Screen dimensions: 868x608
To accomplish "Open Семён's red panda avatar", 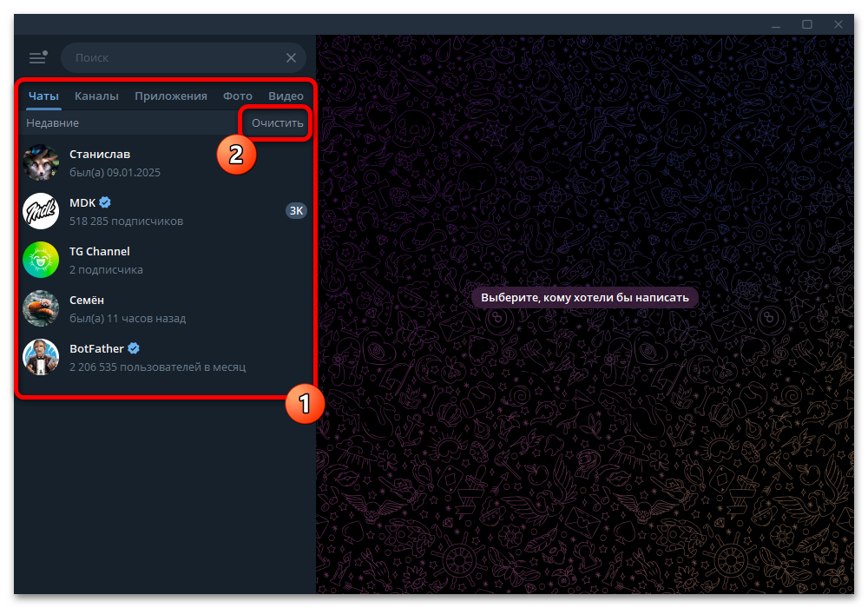I will (41, 308).
